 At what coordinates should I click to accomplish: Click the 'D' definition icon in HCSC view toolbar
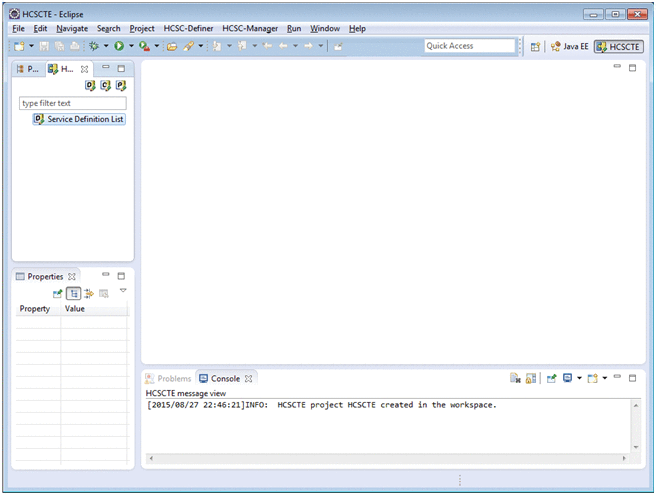pyautogui.click(x=90, y=86)
